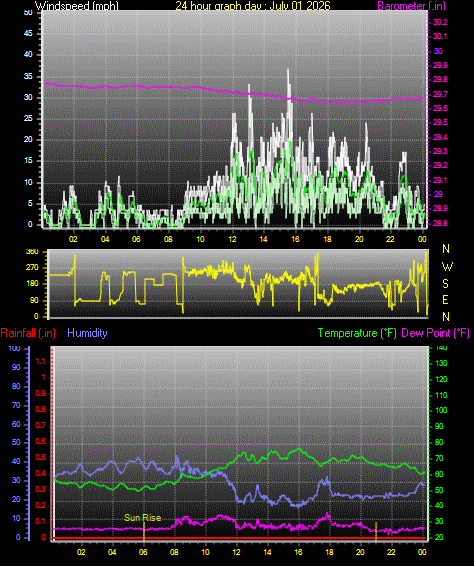
Task: Click temperature scale value 70
Action: 439,459
